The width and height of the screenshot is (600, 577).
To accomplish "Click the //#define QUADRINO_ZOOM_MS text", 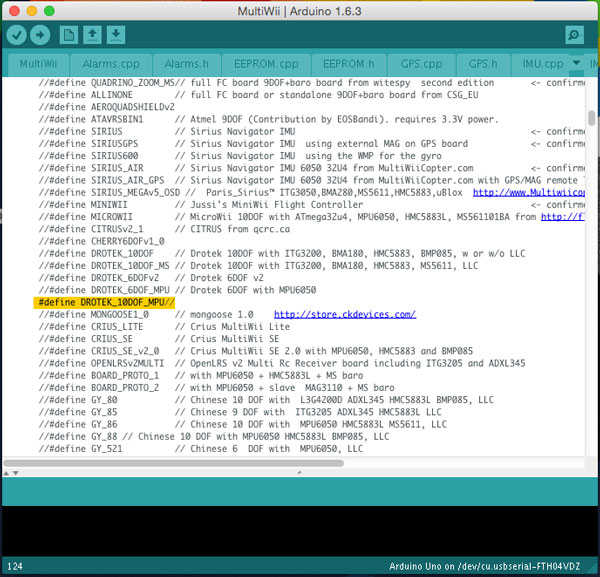I will [x=106, y=83].
